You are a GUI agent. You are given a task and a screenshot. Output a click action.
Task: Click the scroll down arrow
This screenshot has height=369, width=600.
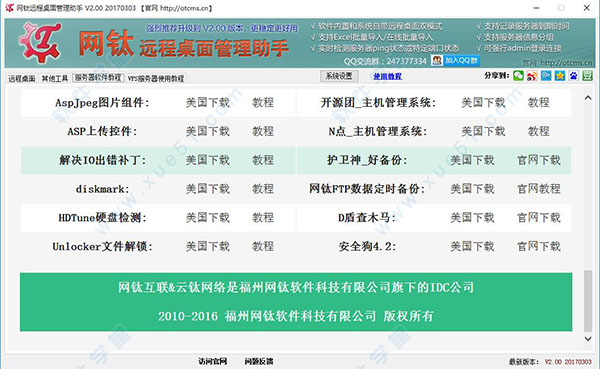588,339
